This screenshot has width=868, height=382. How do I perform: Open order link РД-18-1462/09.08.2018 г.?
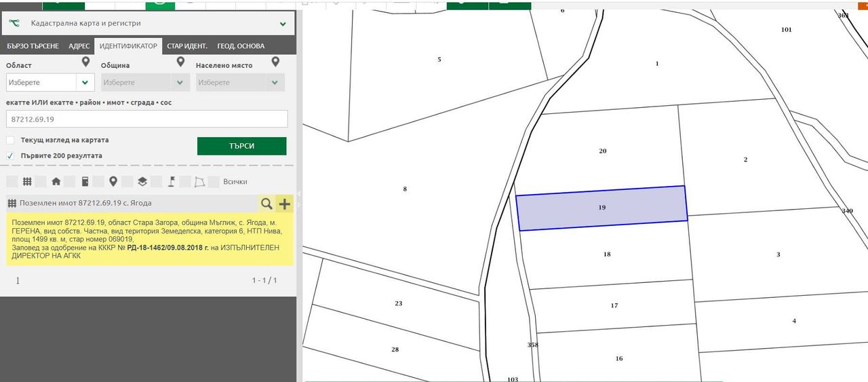pos(167,248)
